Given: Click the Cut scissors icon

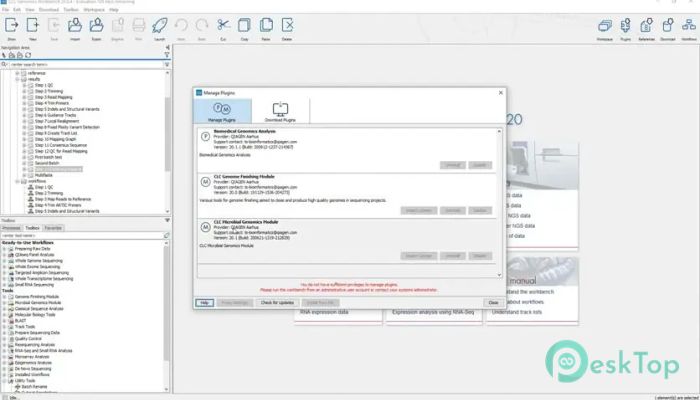Looking at the screenshot, I should tap(223, 25).
